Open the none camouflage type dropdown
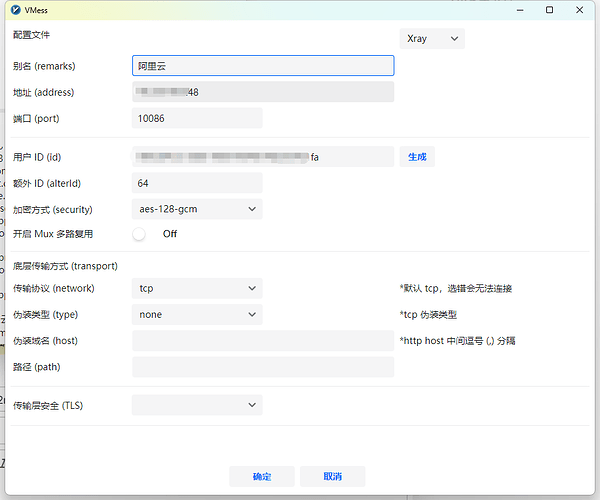600x500 pixels. coord(197,314)
